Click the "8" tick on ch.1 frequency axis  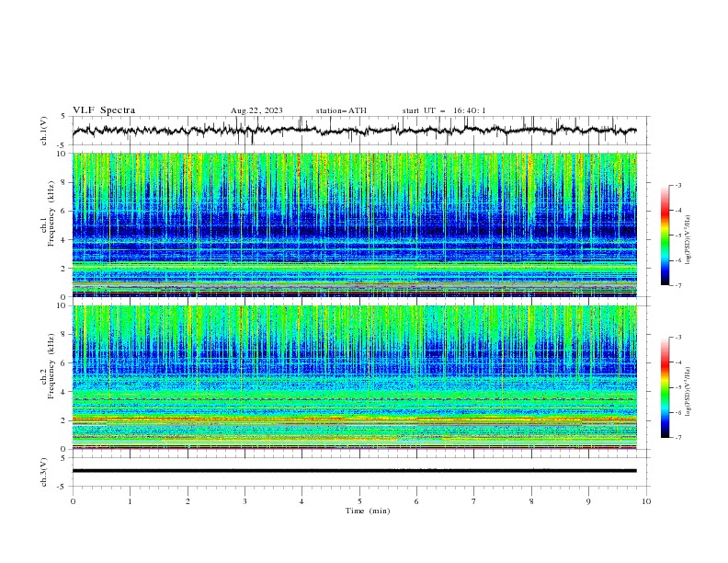click(64, 182)
